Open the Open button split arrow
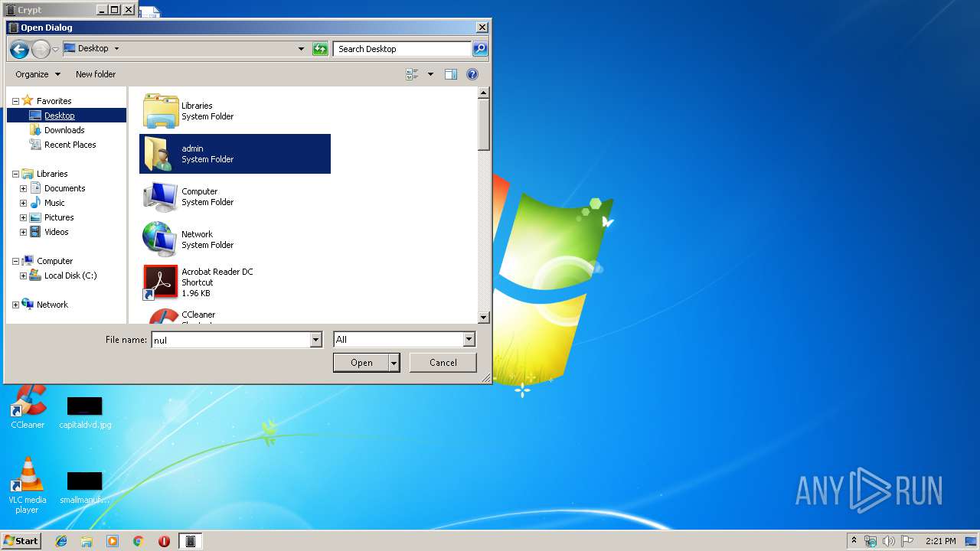The height and width of the screenshot is (551, 980). click(394, 363)
